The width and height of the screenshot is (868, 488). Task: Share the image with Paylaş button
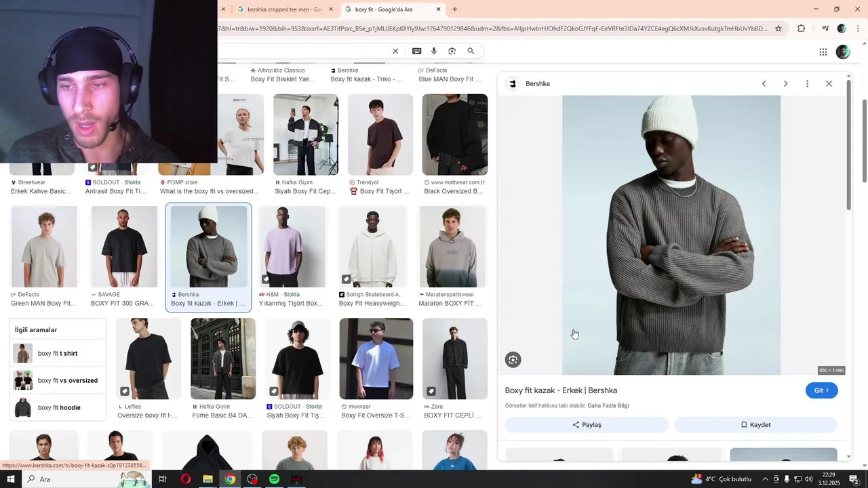click(587, 425)
